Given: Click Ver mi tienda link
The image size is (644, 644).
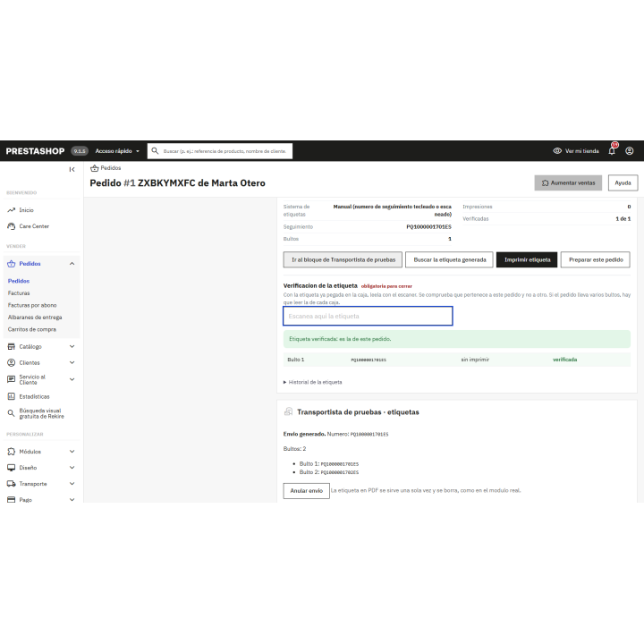Looking at the screenshot, I should [581, 151].
